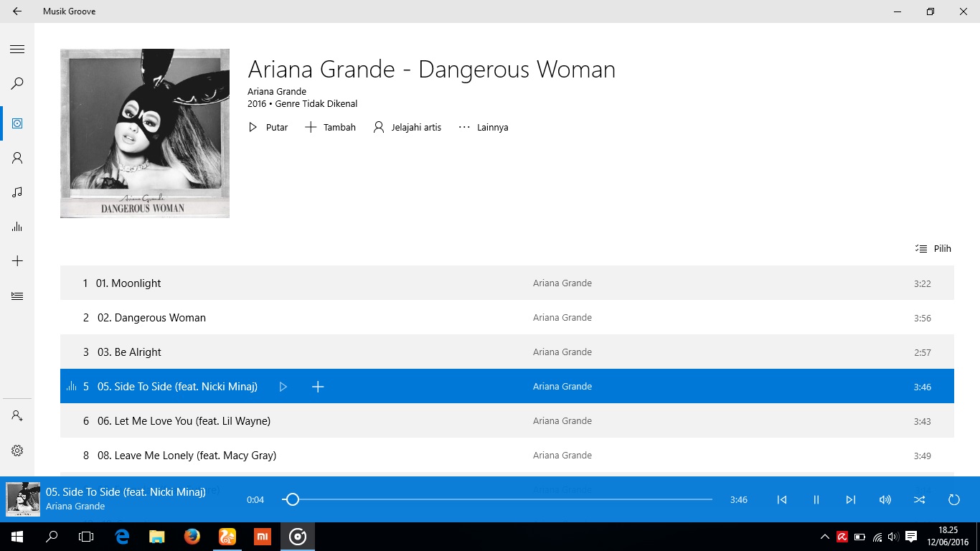980x551 pixels.
Task: Show hidden tray icons chevron
Action: click(x=825, y=537)
